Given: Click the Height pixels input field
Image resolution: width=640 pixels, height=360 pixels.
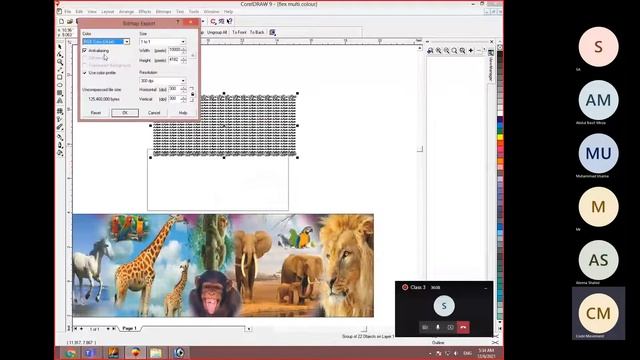Looking at the screenshot, I should tap(175, 60).
